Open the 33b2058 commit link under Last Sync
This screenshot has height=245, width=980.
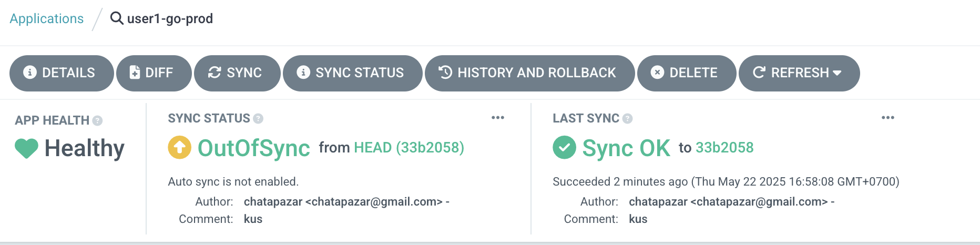click(x=724, y=147)
